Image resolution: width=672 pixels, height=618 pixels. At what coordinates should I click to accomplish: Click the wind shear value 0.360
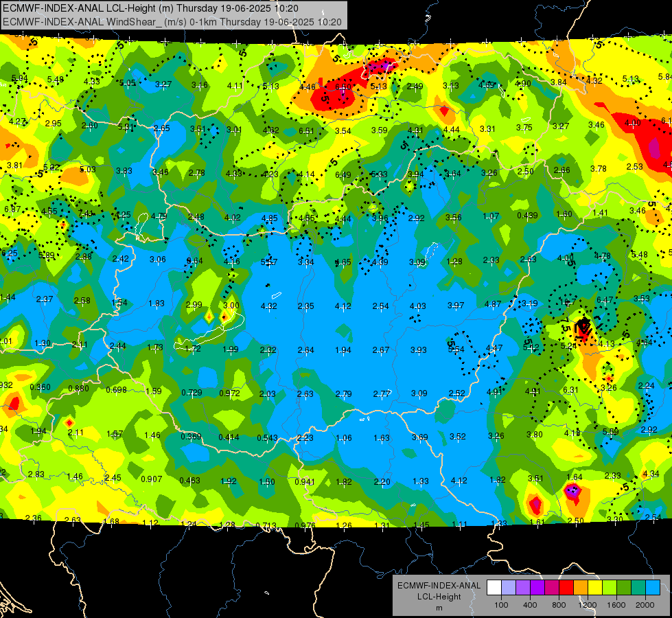click(x=40, y=387)
